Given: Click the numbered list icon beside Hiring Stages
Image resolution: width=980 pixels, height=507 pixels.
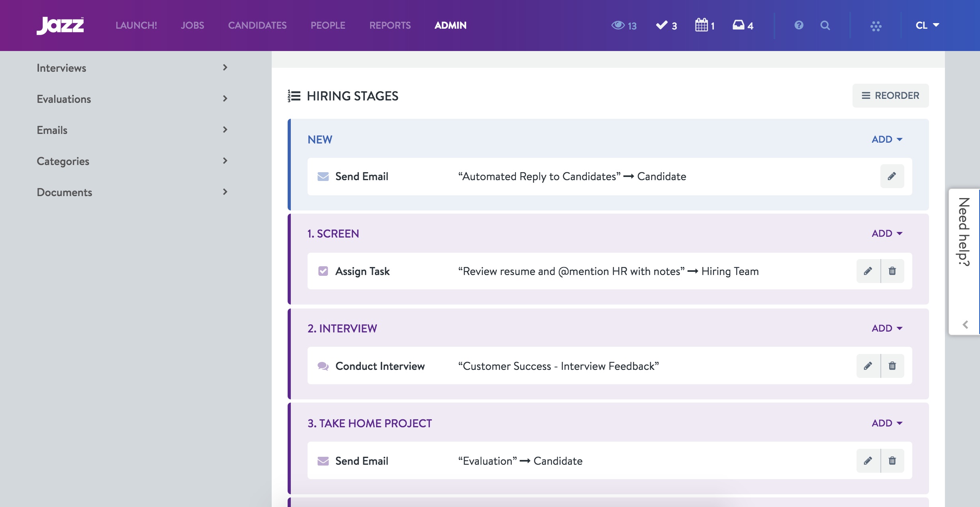Looking at the screenshot, I should (x=294, y=96).
